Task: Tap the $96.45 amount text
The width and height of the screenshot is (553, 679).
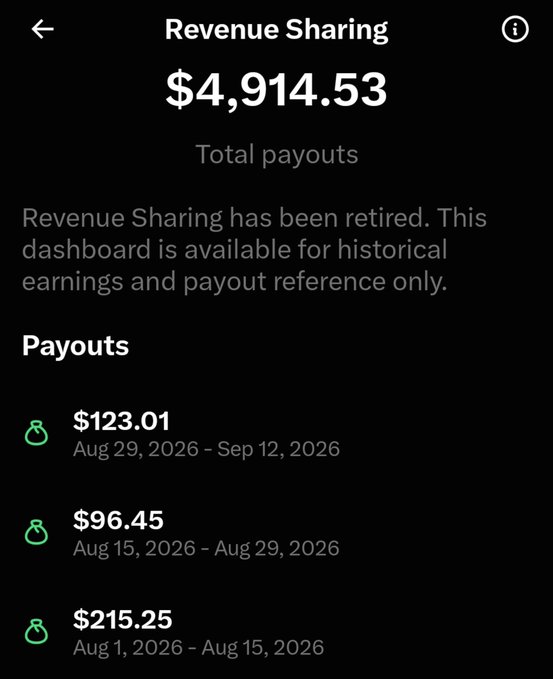Action: (x=118, y=520)
